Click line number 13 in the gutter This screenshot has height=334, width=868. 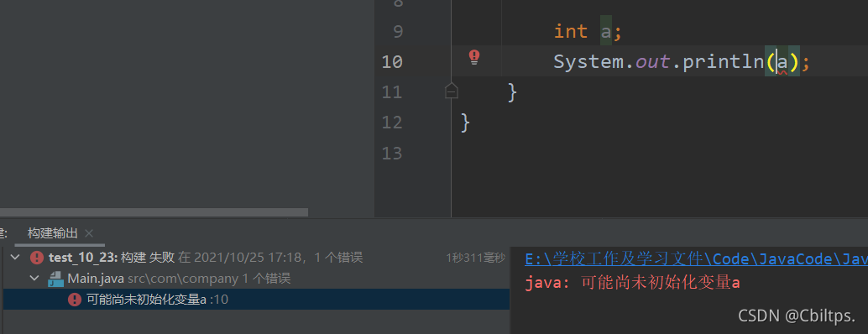pos(392,153)
